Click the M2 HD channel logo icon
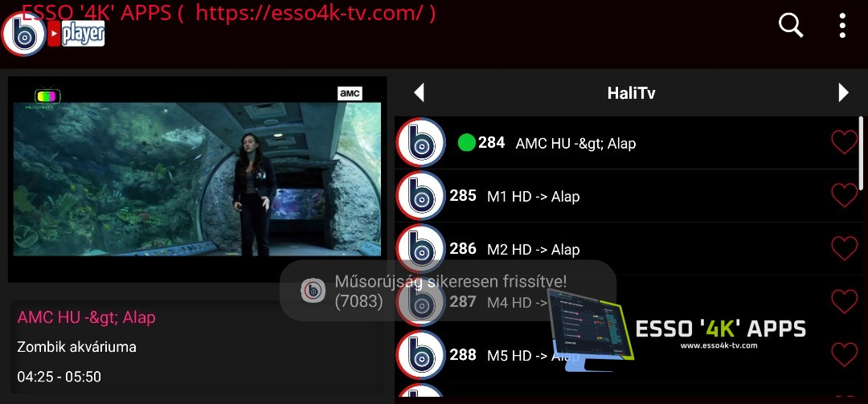The image size is (868, 404). click(x=420, y=249)
